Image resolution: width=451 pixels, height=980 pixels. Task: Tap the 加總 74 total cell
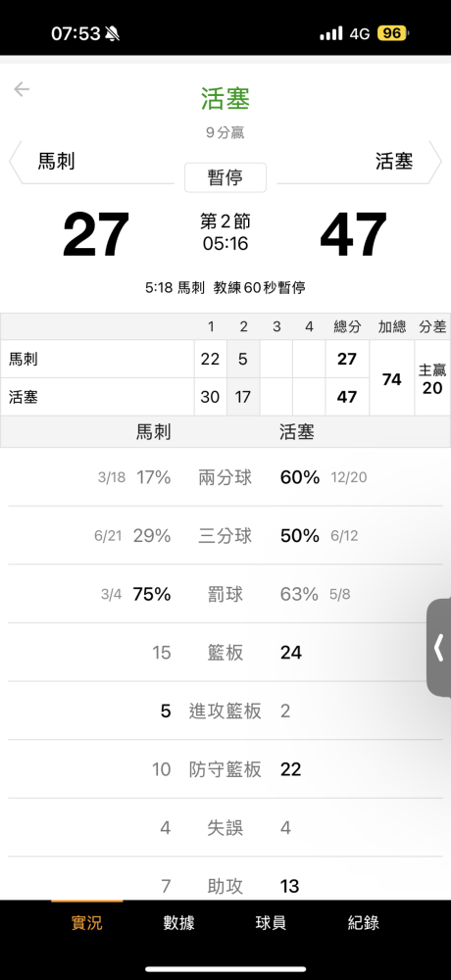pyautogui.click(x=391, y=377)
